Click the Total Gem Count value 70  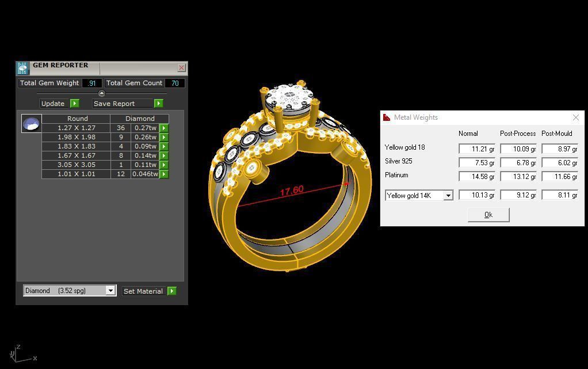[175, 83]
